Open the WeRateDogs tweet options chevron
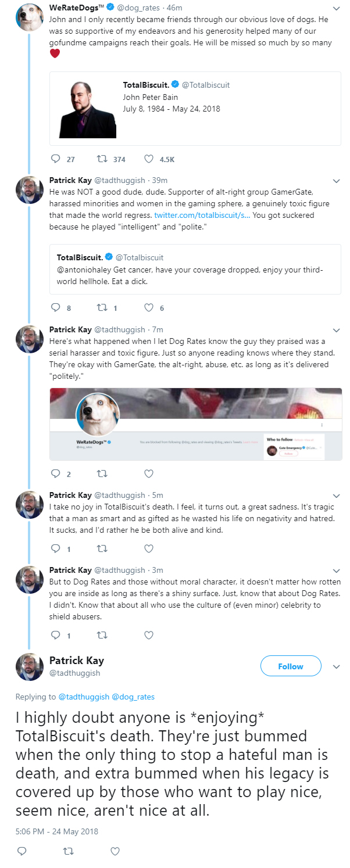The image size is (350, 868). click(x=336, y=9)
